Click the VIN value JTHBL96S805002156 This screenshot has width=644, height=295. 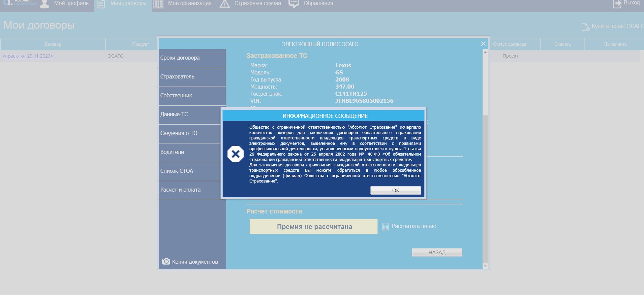(364, 101)
